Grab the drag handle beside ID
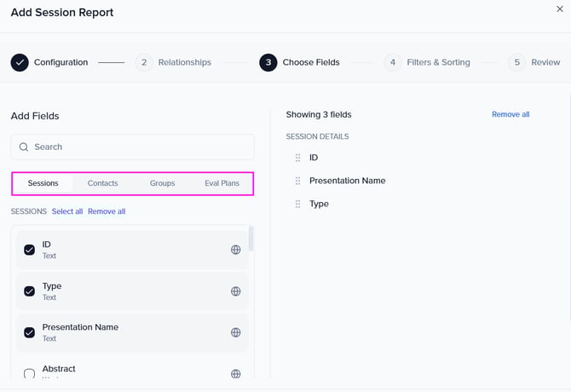 297,158
